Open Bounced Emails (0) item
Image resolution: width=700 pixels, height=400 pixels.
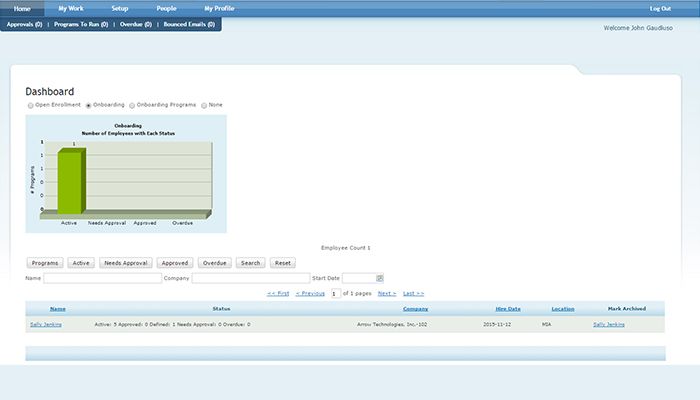pos(189,24)
